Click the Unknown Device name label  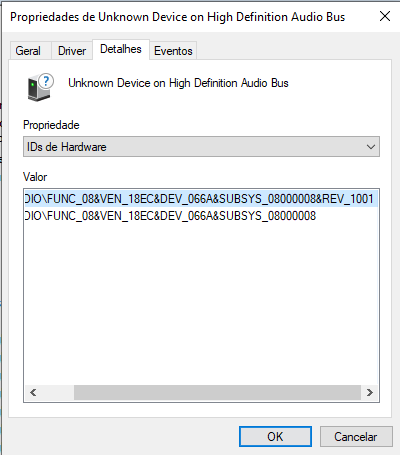click(178, 83)
